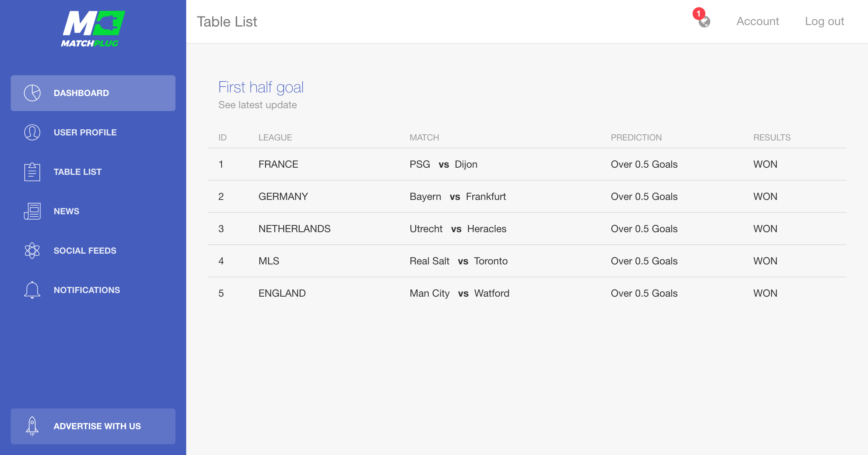This screenshot has width=868, height=455.
Task: Click the Dashboard pie chart icon
Action: point(32,93)
